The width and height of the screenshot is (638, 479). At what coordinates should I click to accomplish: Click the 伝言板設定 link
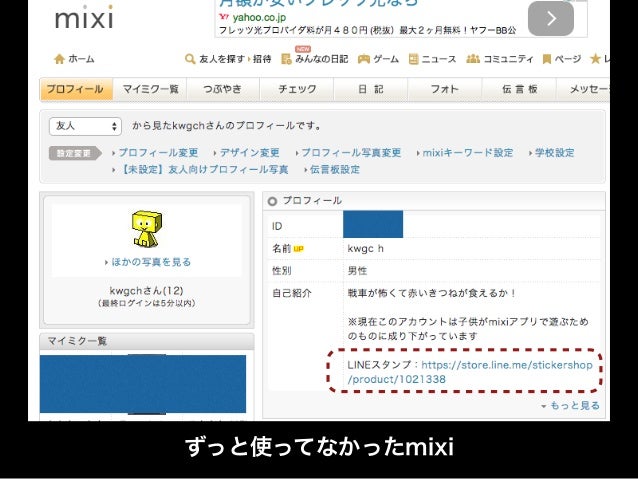pos(335,170)
